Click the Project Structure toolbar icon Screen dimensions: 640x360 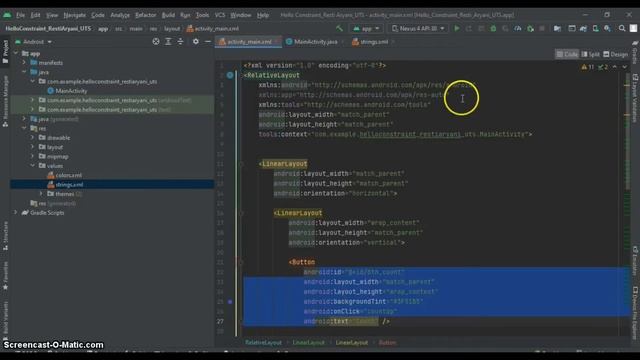tap(557, 29)
